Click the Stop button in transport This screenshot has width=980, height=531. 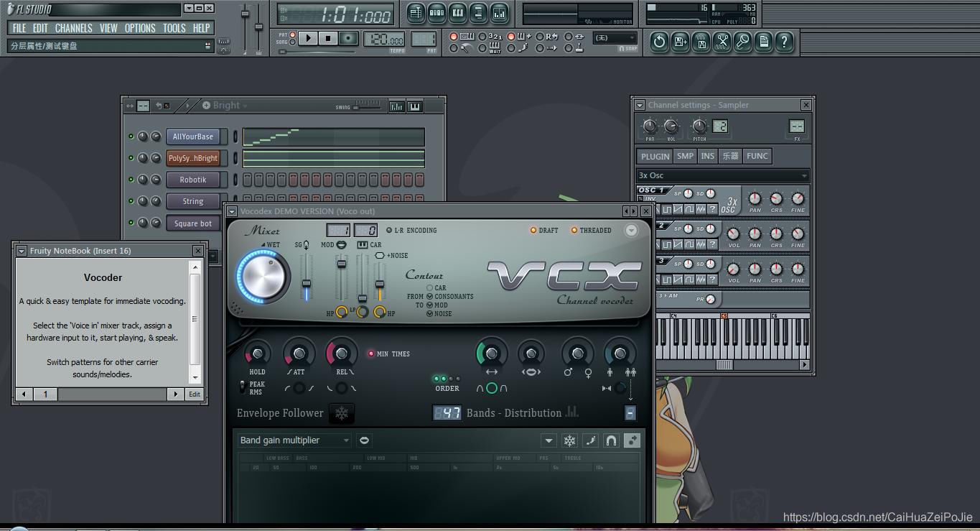(x=328, y=38)
